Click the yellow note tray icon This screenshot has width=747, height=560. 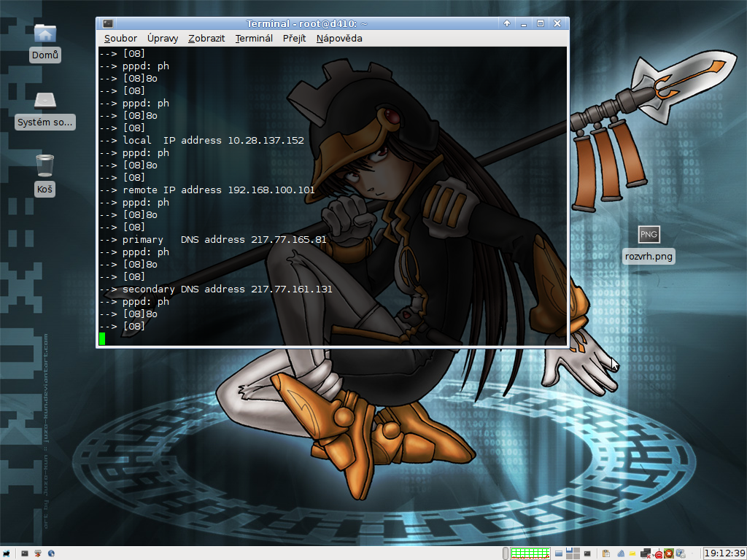pyautogui.click(x=632, y=553)
